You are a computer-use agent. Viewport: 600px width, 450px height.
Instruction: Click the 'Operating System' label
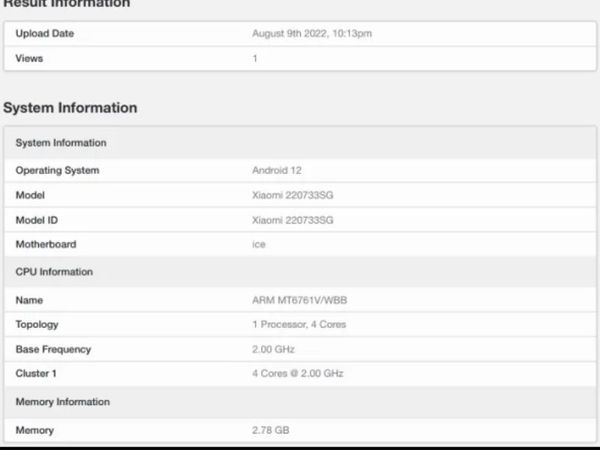pyautogui.click(x=57, y=170)
